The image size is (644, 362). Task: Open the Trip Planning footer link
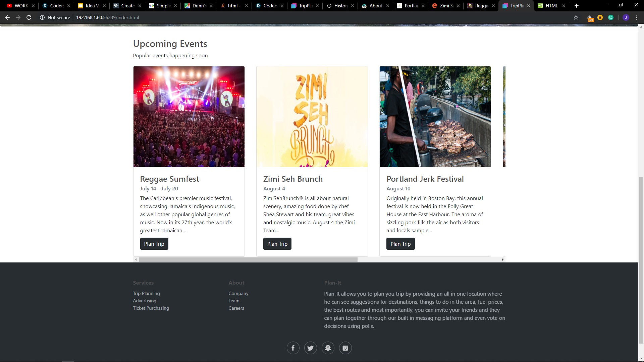pos(146,293)
